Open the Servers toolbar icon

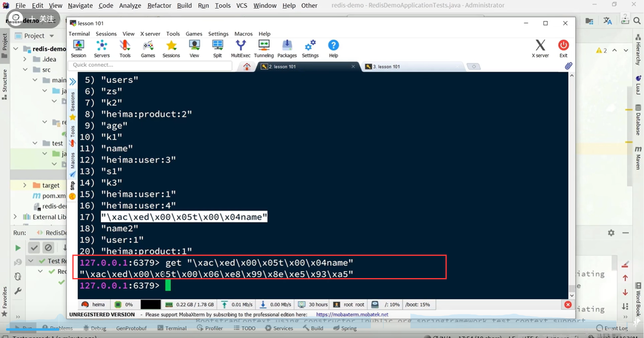(x=101, y=49)
